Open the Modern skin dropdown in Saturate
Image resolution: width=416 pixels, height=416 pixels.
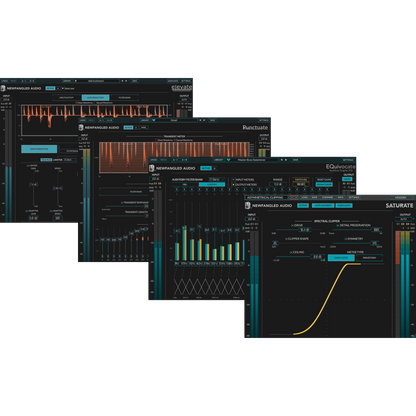(401, 198)
